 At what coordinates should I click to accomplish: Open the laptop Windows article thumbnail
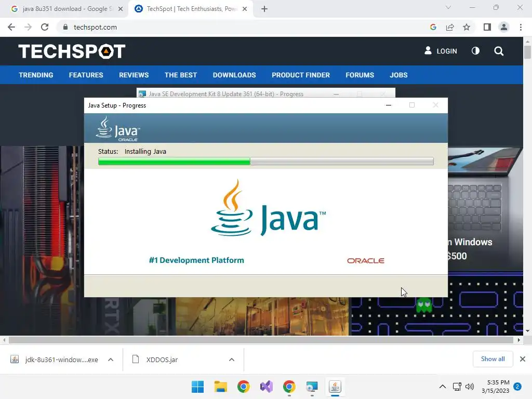click(485, 209)
